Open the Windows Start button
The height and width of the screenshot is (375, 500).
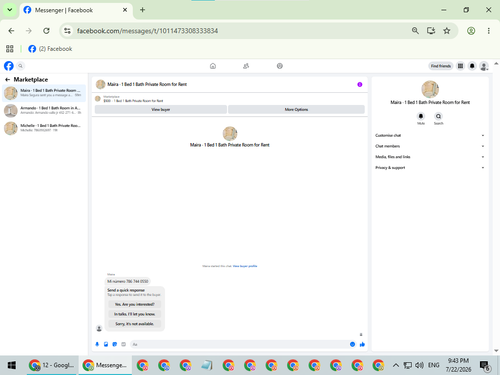click(12, 365)
